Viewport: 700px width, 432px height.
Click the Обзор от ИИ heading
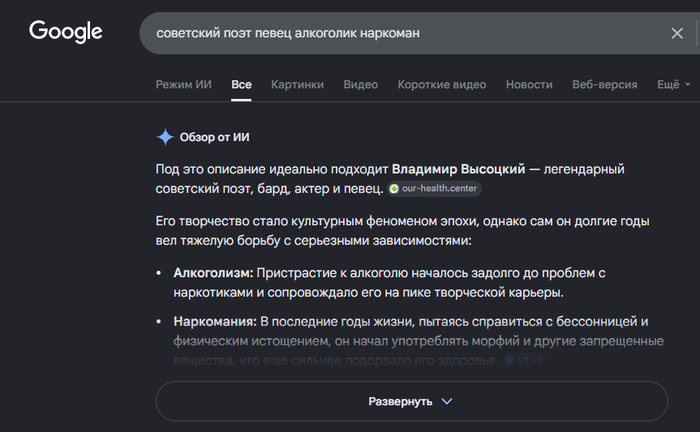point(214,137)
